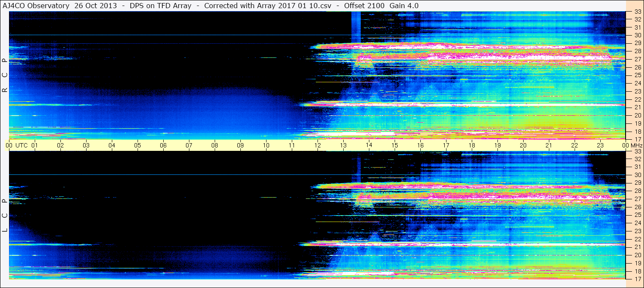Click the 12 UTC hour marker on time axis
The height and width of the screenshot is (288, 644).
[x=318, y=145]
